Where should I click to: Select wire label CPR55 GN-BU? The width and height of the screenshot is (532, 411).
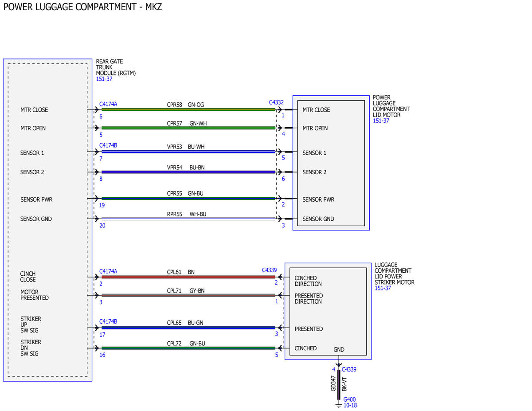coord(185,194)
